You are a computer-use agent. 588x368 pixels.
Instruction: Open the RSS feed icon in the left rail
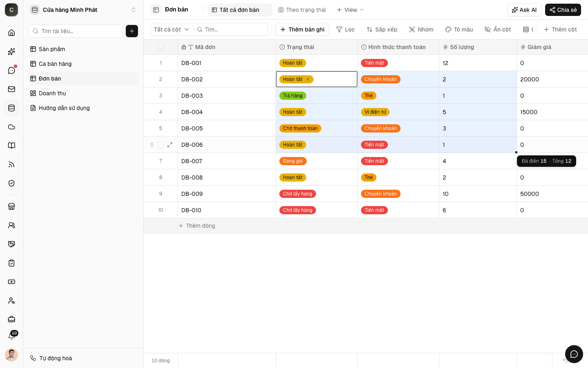(x=11, y=164)
